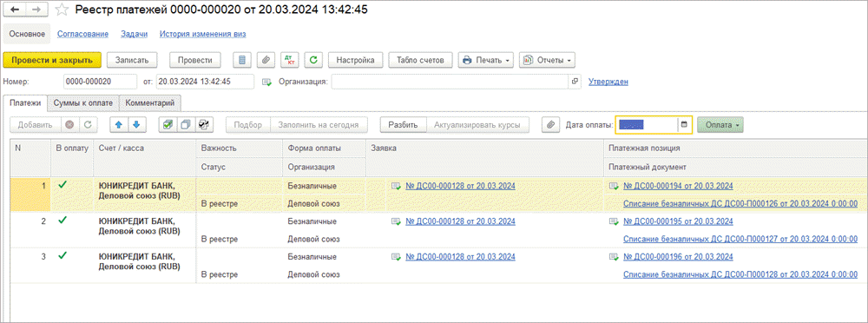Open the Организация field selection icon
Viewport: 868px width, 323px height.
pyautogui.click(x=575, y=82)
